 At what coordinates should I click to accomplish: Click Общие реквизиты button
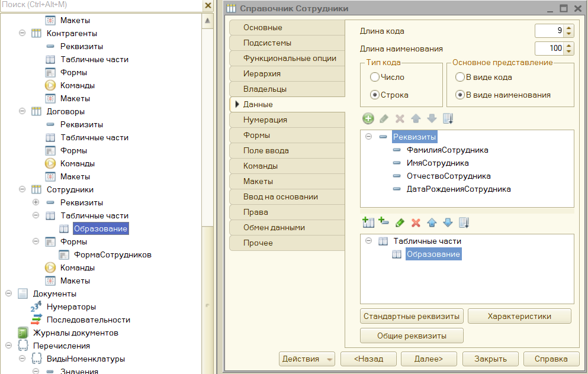412,336
